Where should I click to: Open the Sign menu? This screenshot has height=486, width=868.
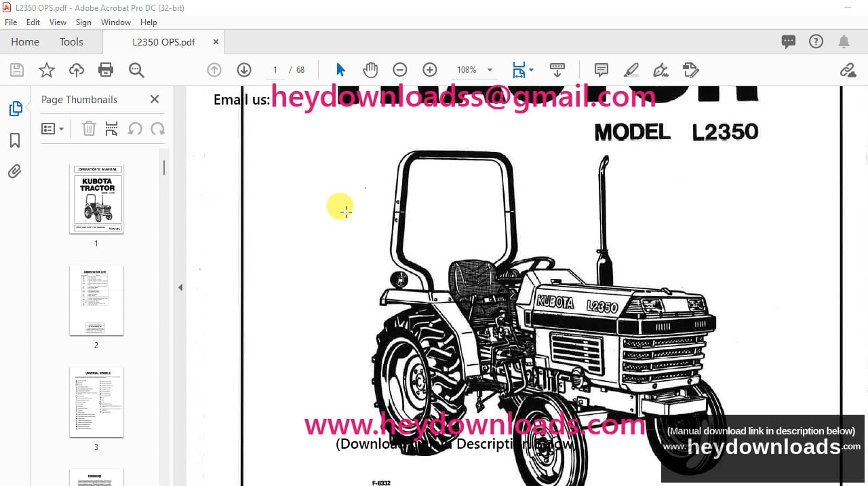coord(83,22)
